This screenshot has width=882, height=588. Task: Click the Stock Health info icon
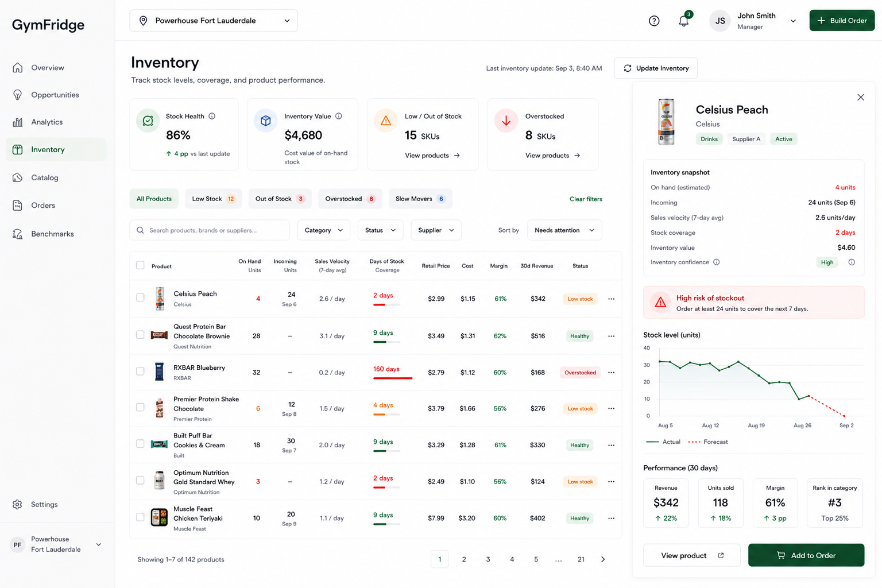[x=212, y=116]
